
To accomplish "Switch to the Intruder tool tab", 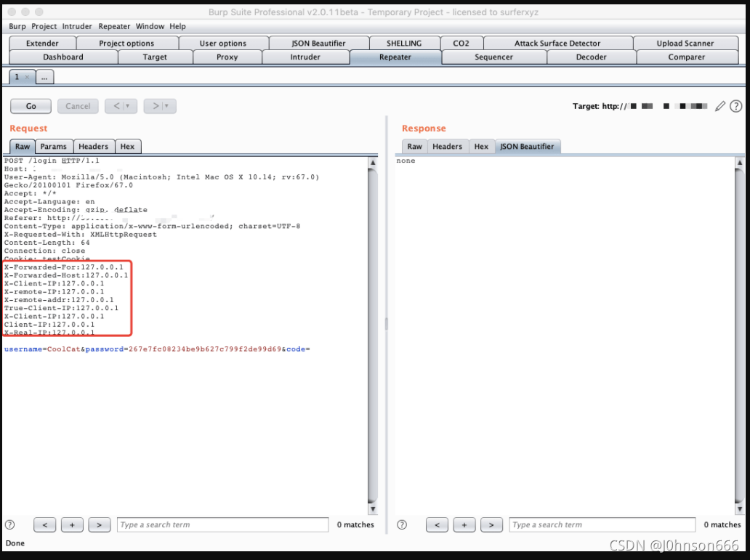I will [305, 57].
